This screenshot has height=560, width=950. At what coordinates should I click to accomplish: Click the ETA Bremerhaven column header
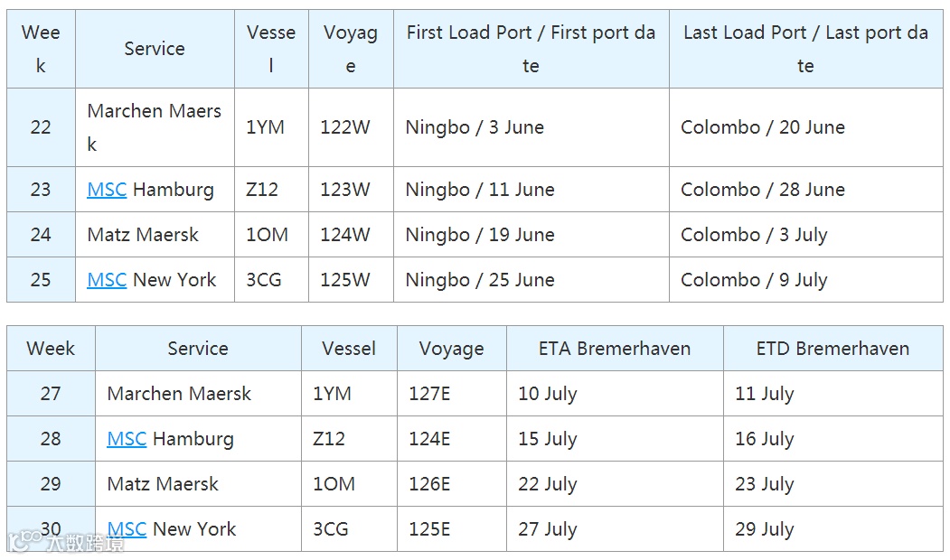pos(615,348)
